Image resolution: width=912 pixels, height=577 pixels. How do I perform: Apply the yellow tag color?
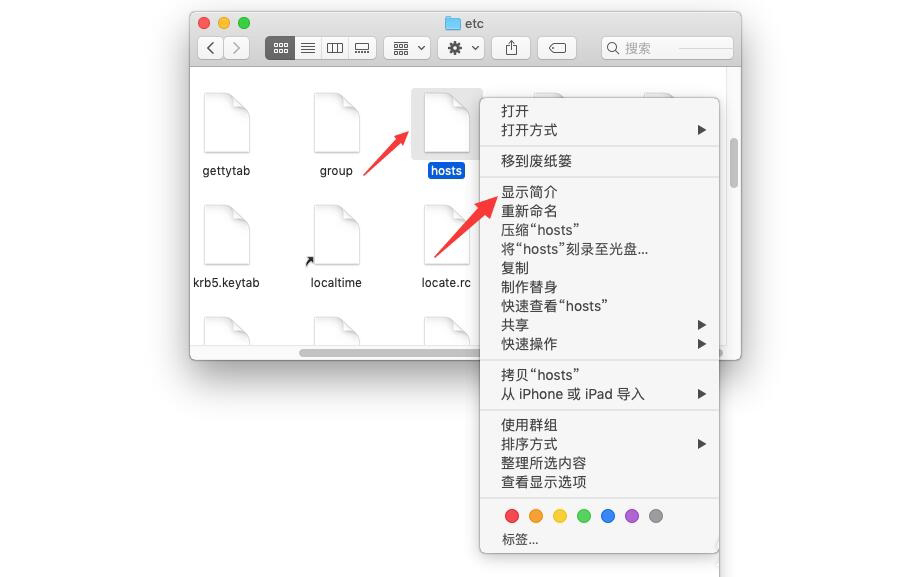pyautogui.click(x=560, y=516)
